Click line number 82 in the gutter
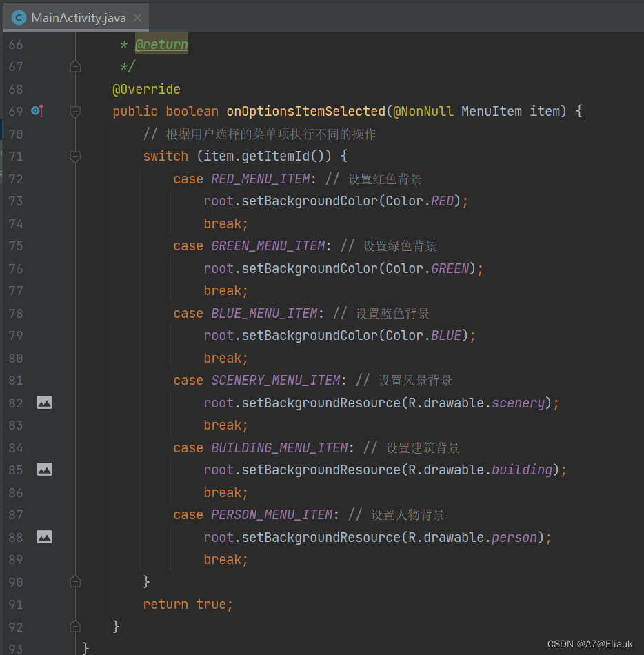 tap(16, 403)
